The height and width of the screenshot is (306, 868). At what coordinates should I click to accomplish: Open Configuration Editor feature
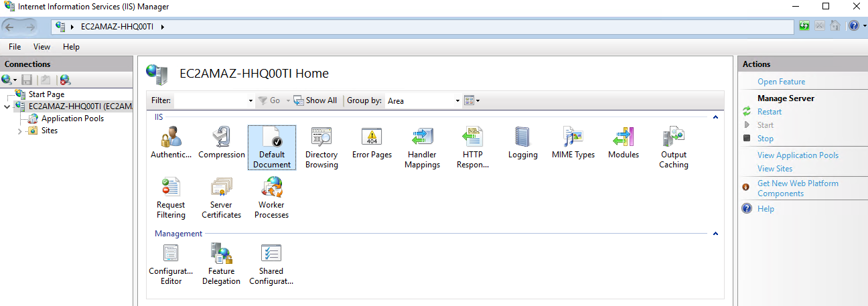click(171, 264)
